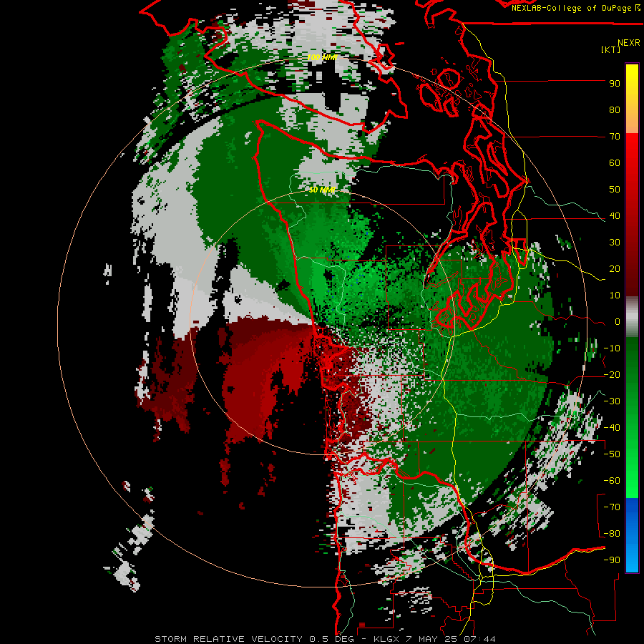The height and width of the screenshot is (644, 644).
Task: Click the blue segment of the color bar
Action: click(632, 535)
